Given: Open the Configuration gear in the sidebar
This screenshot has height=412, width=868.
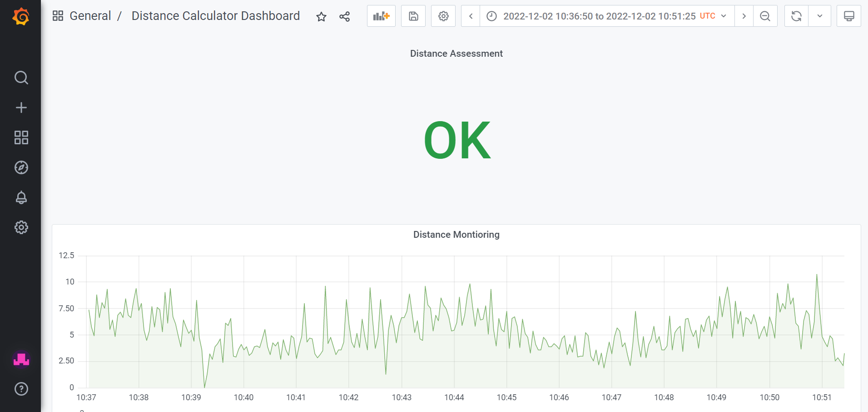Looking at the screenshot, I should click(x=20, y=227).
